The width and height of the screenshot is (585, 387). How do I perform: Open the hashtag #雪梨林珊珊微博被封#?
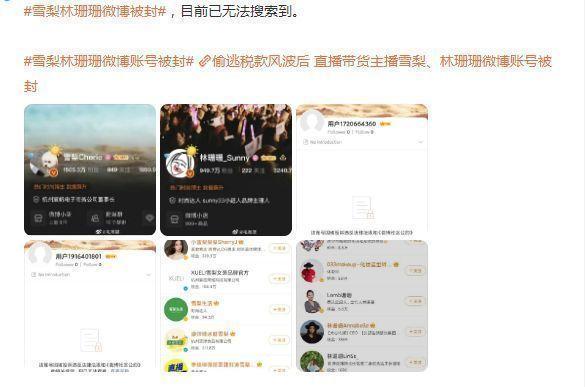[95, 11]
